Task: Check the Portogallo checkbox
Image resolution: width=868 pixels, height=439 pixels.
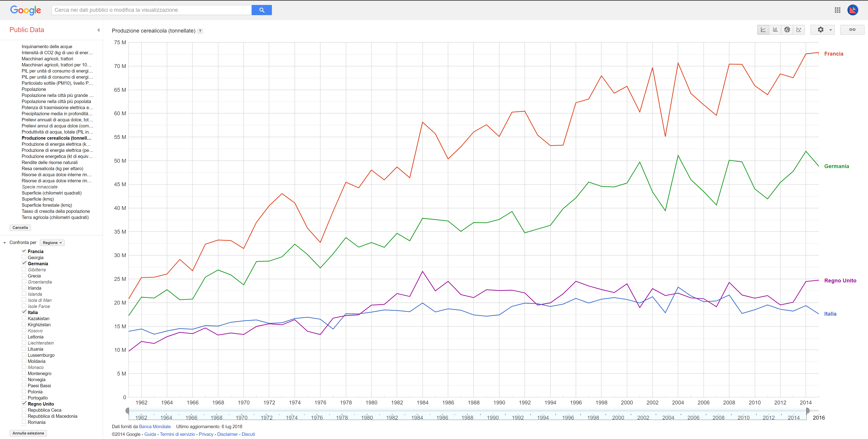Action: pos(24,398)
